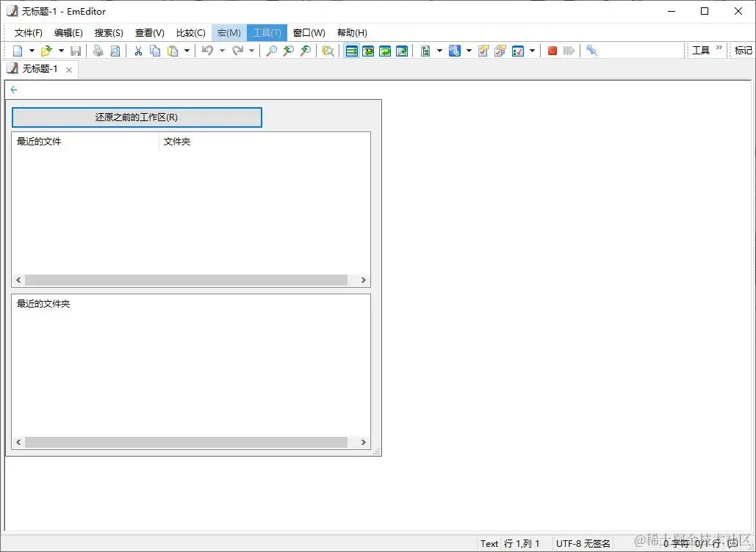Click UTF-8 无签名 encoding in status bar
The height and width of the screenshot is (552, 756).
click(583, 544)
